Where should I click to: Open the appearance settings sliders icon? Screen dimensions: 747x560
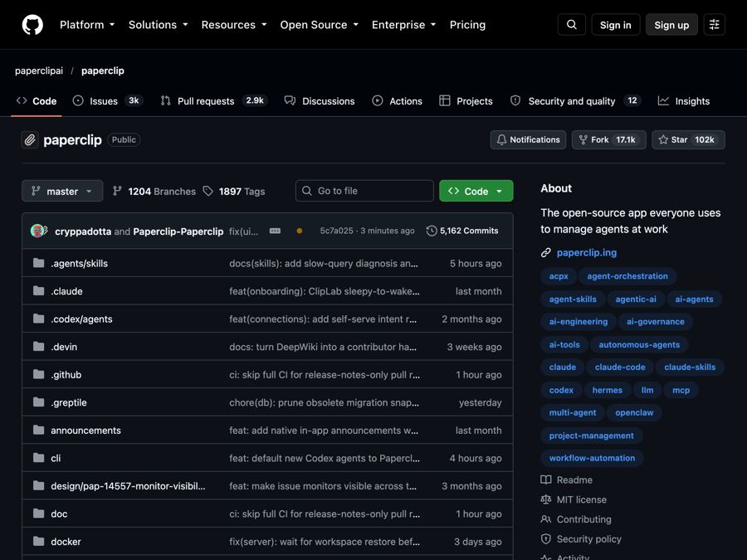tap(714, 25)
